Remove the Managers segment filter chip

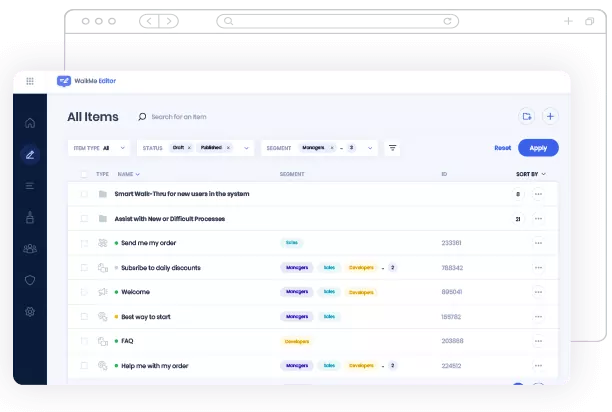[x=332, y=148]
